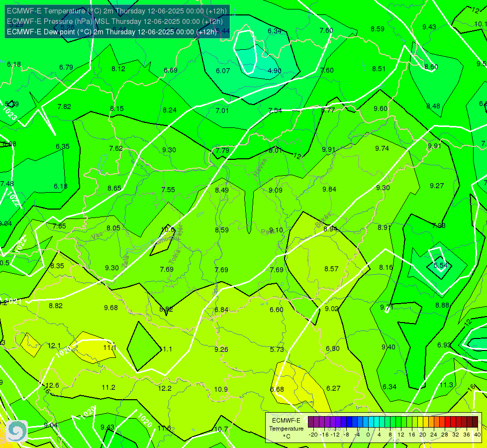487x448 pixels.
Task: Click the 8.57 dew point value
Action: pos(331,269)
